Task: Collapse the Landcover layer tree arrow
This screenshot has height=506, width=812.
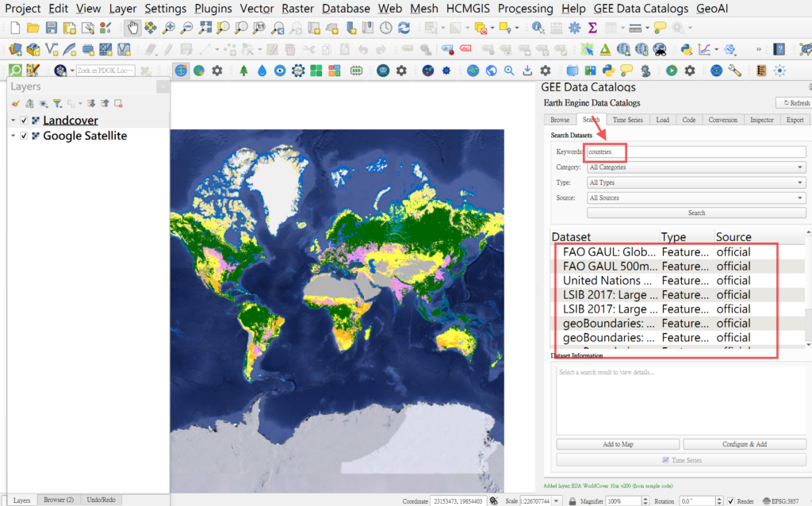Action: click(x=13, y=121)
